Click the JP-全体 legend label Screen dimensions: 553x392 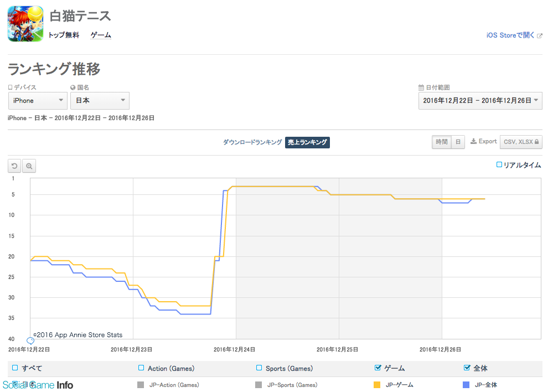tap(486, 385)
